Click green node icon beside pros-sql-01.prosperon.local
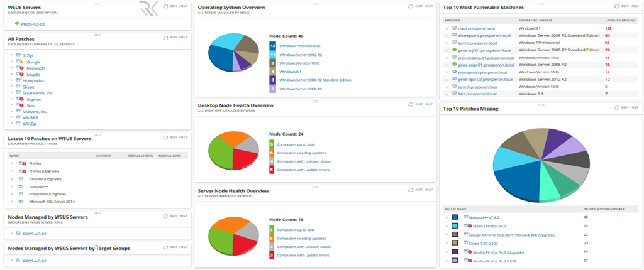This screenshot has width=644, height=270. point(454,50)
